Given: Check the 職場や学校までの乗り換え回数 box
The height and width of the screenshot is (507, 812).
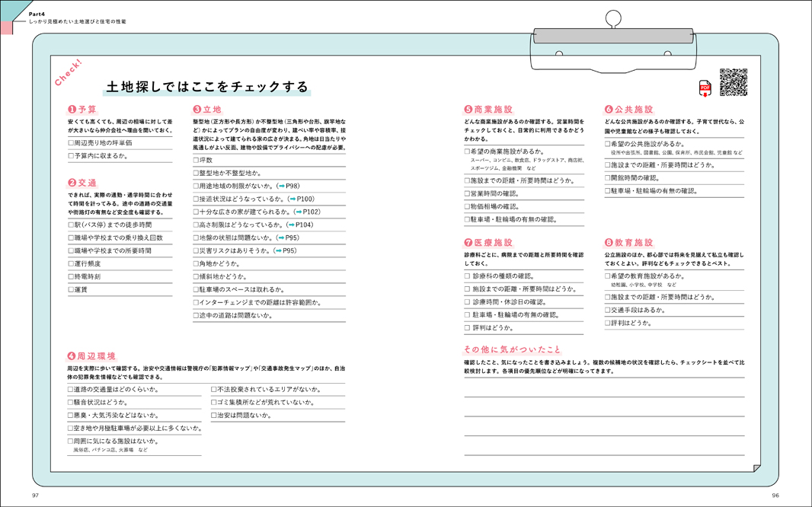Looking at the screenshot, I should pos(71,238).
